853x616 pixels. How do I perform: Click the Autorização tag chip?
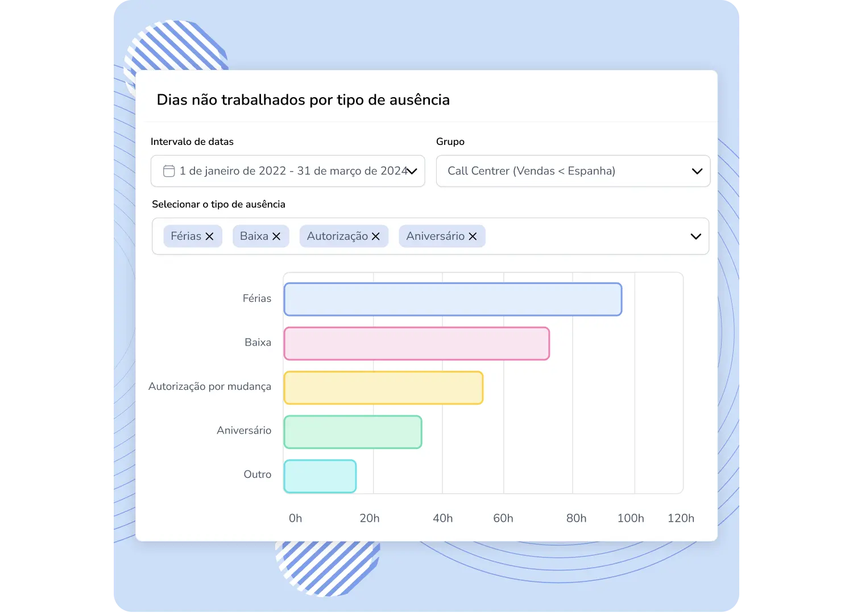coord(344,236)
